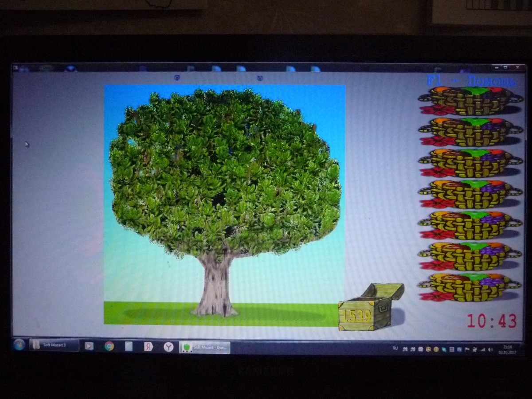Viewport: 532px width, 399px height.
Task: Launch Yandex Browser Y icon
Action: pos(168,347)
